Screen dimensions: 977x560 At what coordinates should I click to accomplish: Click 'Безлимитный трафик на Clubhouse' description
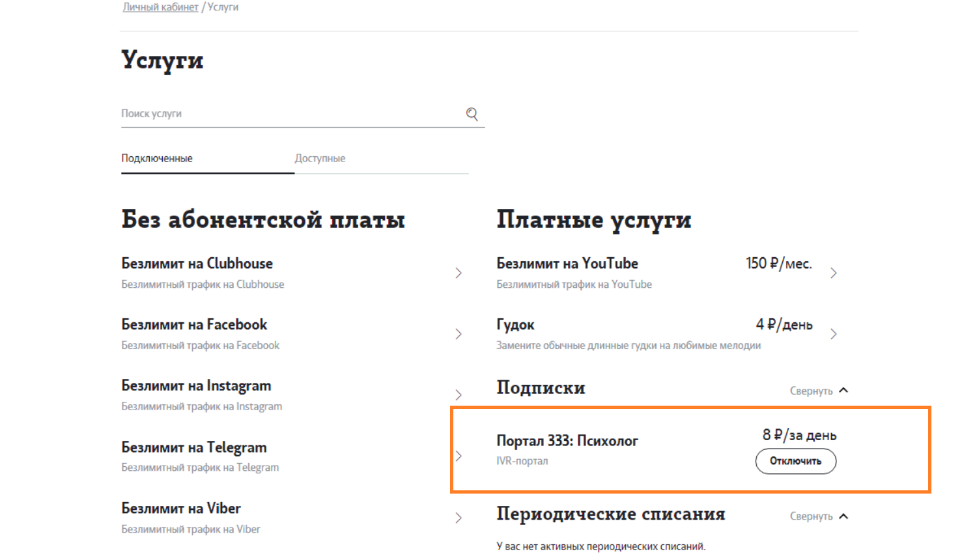[203, 285]
